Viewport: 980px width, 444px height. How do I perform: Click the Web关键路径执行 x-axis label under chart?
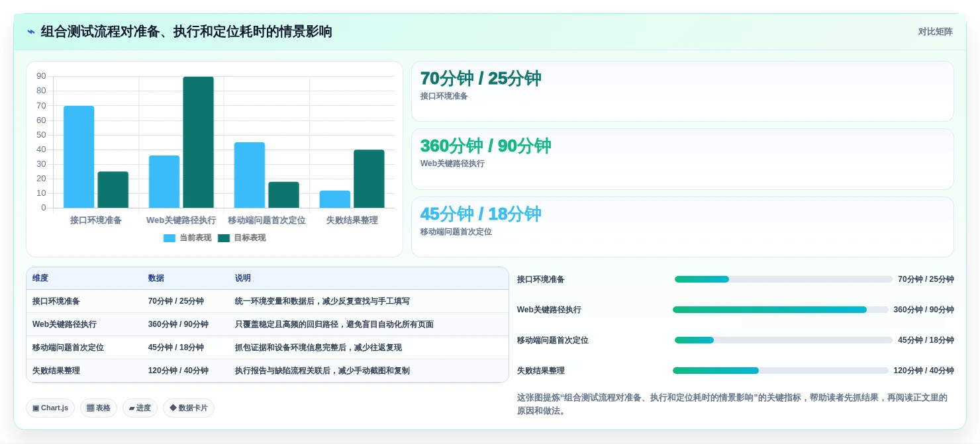click(x=181, y=220)
